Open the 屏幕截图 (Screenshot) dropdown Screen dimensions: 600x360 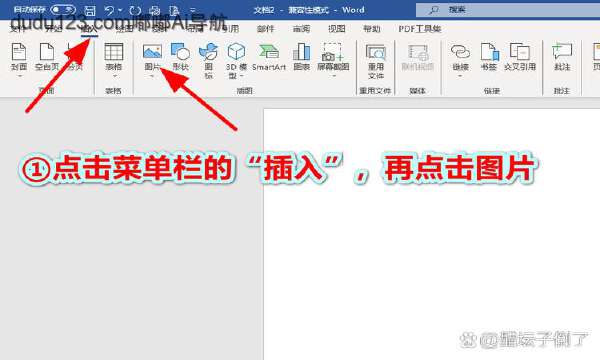[333, 76]
